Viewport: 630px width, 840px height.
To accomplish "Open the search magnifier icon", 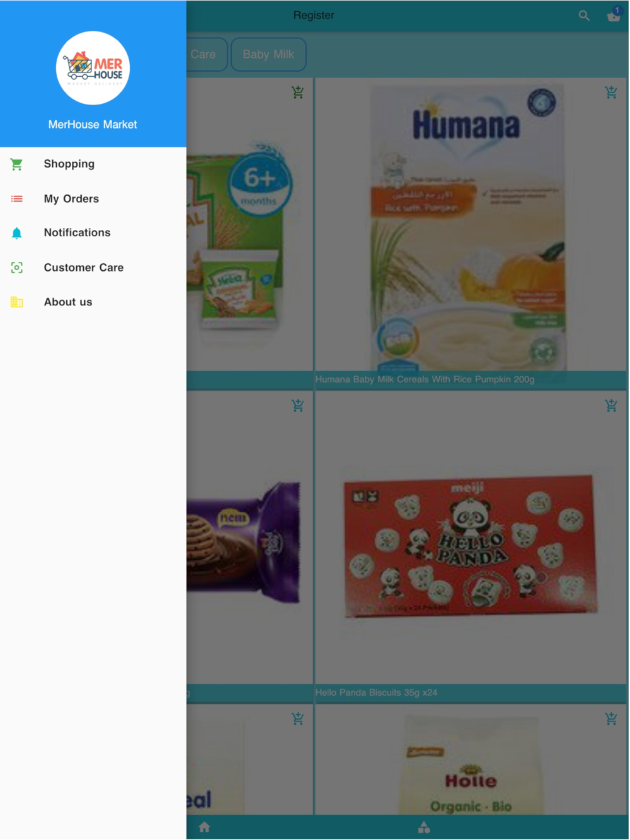I will click(x=585, y=16).
